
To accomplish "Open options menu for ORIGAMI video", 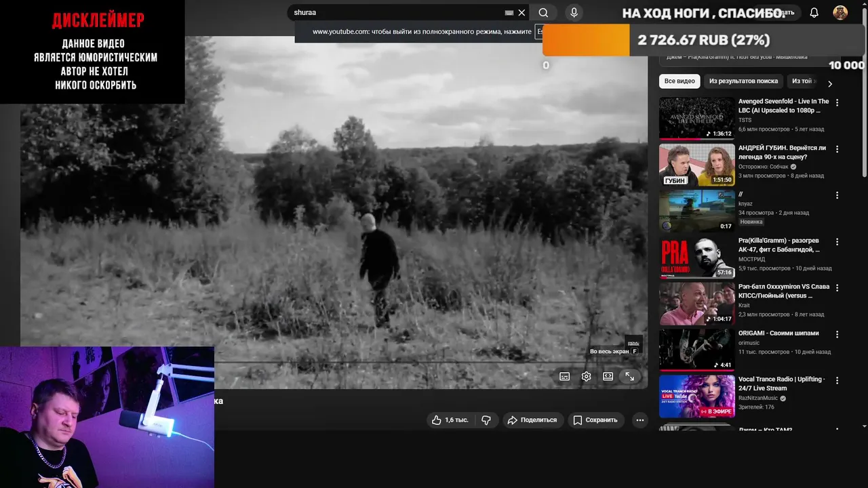I will (x=837, y=334).
